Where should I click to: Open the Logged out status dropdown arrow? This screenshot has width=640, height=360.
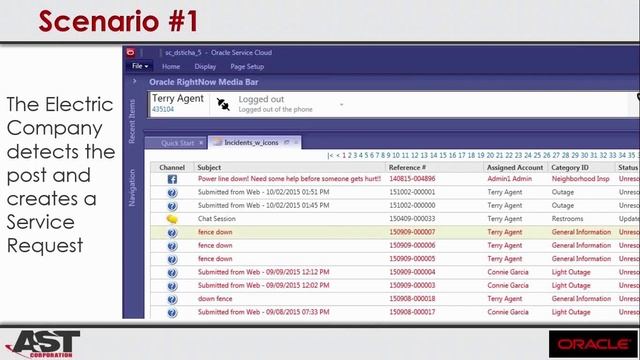pos(342,105)
